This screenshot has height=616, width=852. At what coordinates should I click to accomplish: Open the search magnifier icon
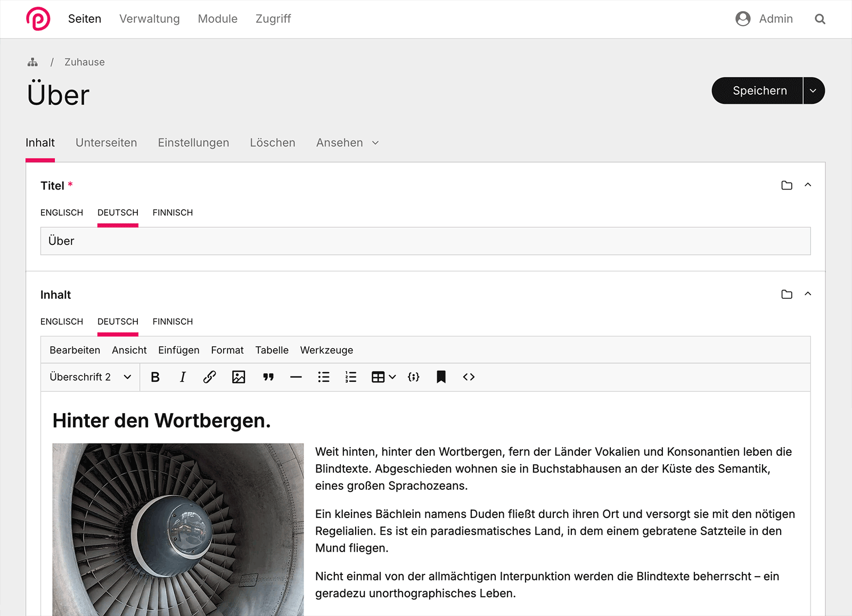tap(820, 19)
